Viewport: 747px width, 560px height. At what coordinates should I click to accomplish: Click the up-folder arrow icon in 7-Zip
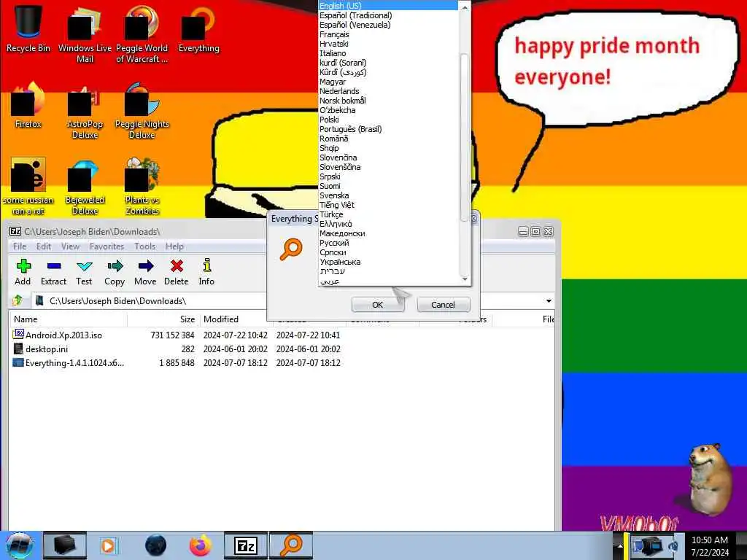pyautogui.click(x=18, y=300)
